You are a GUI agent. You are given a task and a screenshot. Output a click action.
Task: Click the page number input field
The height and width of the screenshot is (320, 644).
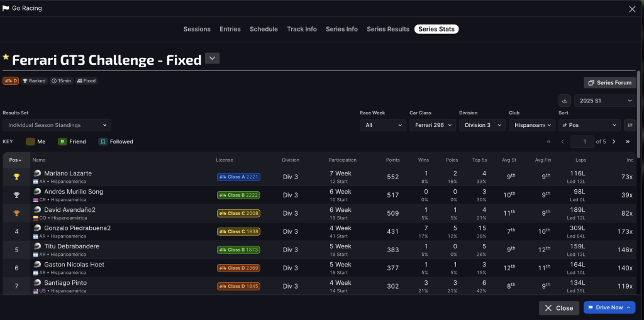click(584, 141)
